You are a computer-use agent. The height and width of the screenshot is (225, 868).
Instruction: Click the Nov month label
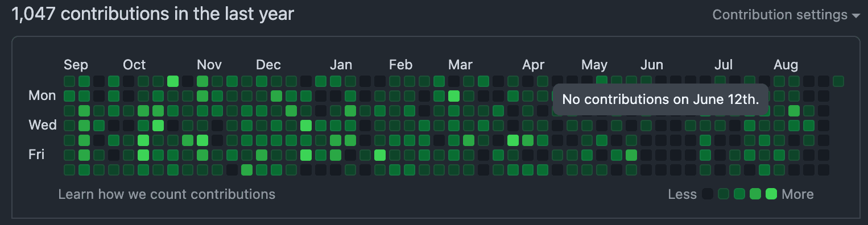pos(209,64)
